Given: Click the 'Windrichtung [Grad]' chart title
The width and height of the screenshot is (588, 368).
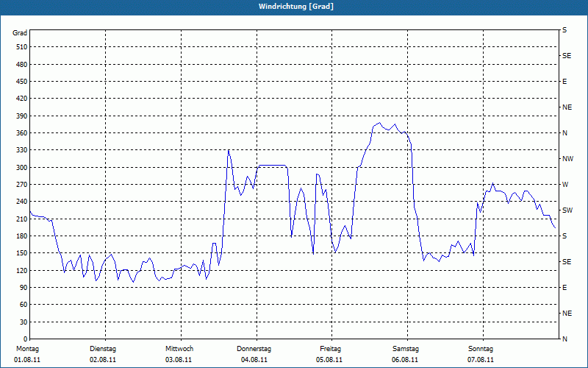Looking at the screenshot, I should click(x=296, y=7).
